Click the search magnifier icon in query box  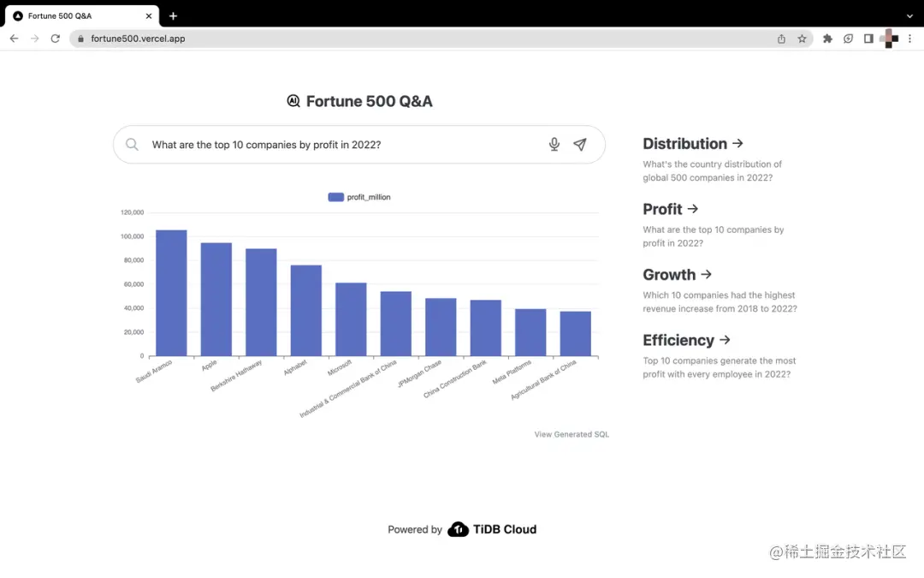(132, 145)
